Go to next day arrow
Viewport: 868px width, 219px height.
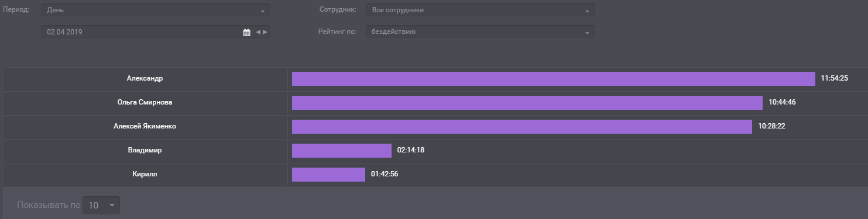click(265, 32)
